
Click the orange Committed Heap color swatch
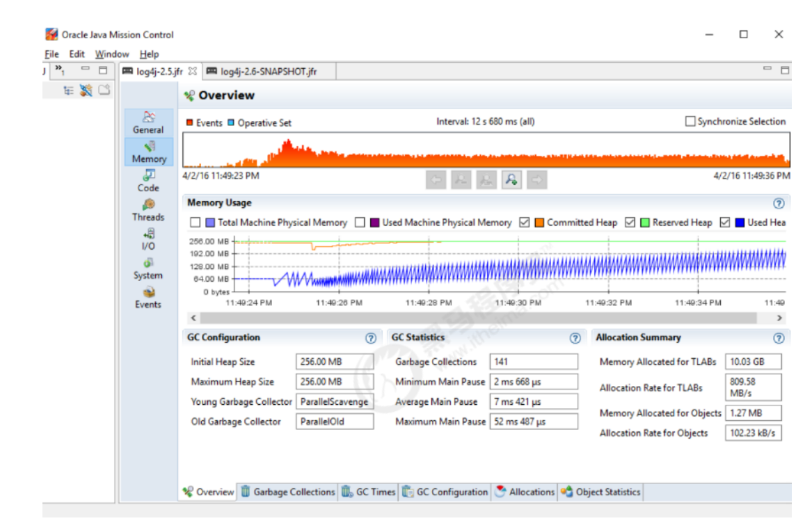coord(539,223)
